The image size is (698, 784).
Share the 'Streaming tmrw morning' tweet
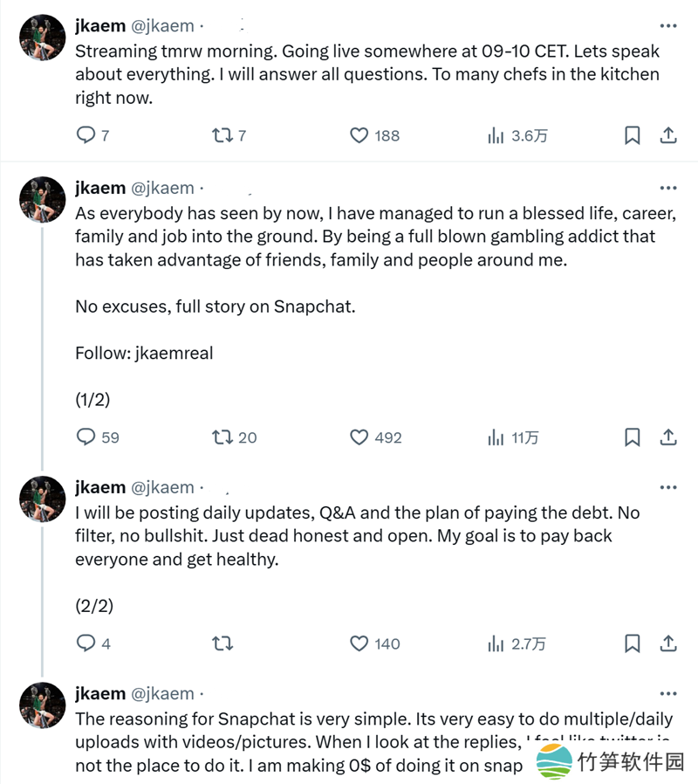tap(667, 135)
